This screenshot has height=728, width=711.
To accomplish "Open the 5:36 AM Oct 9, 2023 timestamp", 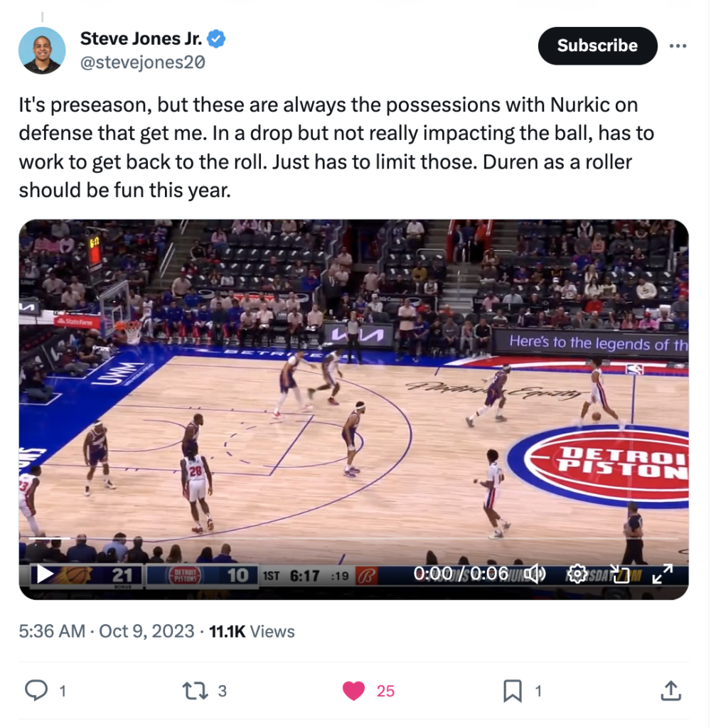I will click(107, 632).
